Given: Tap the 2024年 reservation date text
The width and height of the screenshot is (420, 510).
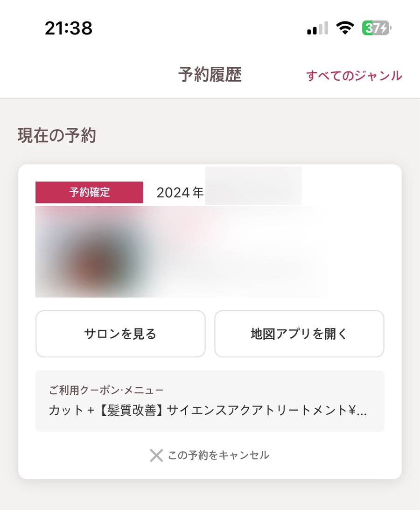Looking at the screenshot, I should click(180, 193).
